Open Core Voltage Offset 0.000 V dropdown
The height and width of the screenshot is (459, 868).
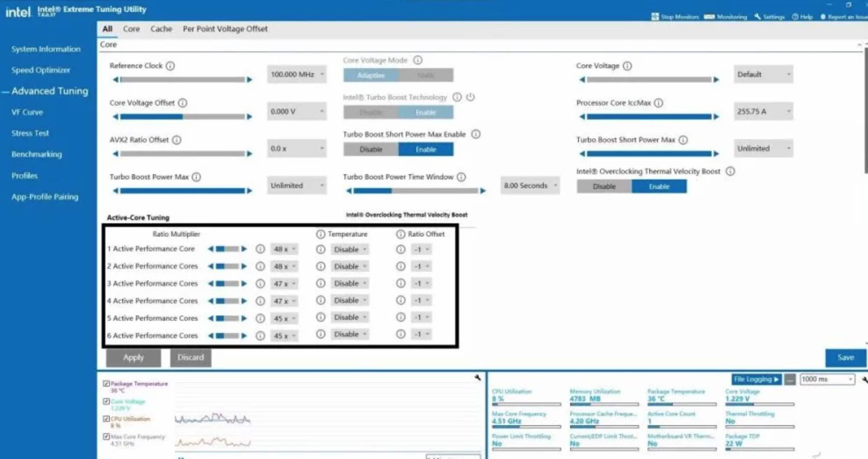[297, 111]
